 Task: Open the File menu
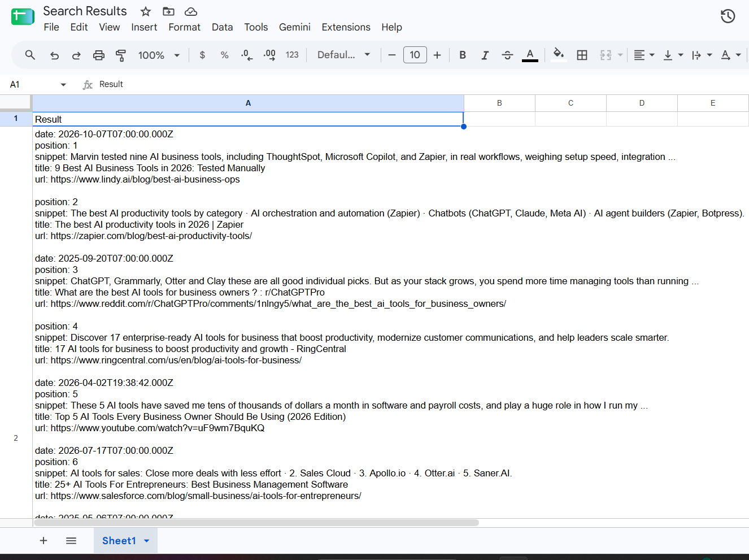[x=51, y=27]
